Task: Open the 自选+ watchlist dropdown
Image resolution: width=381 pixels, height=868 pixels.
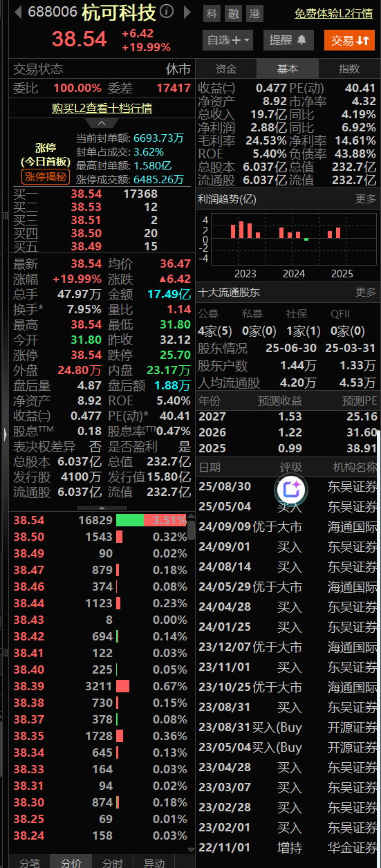Action: coord(228,40)
